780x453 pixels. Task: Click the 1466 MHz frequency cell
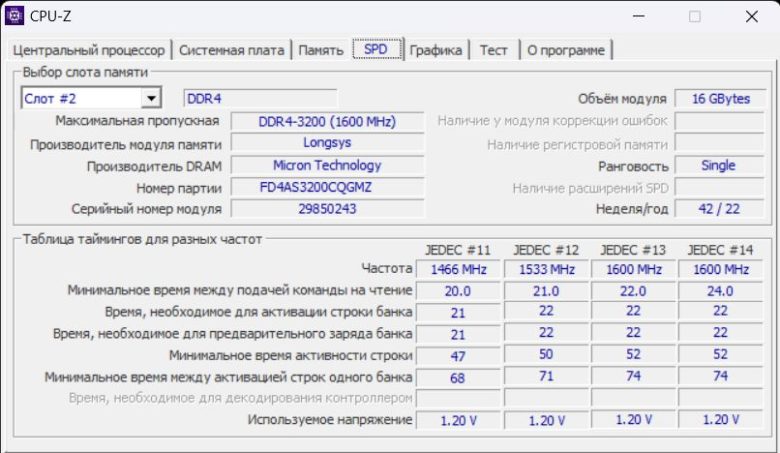click(x=458, y=269)
